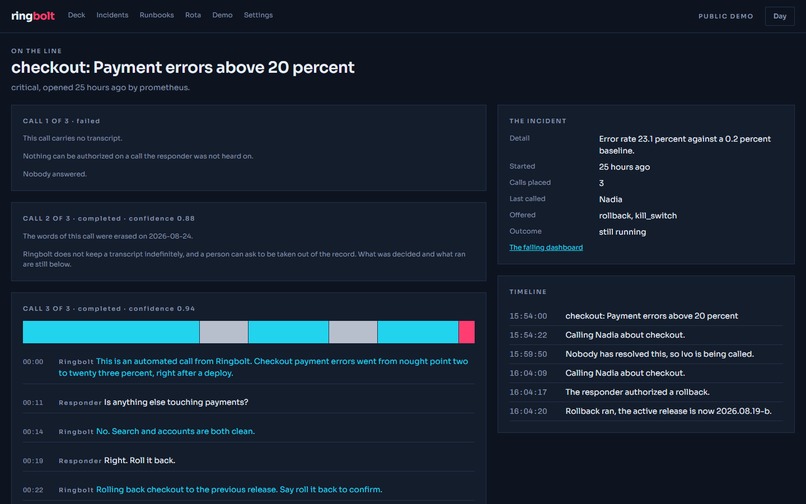Open the Rota page
The width and height of the screenshot is (806, 504).
point(193,15)
